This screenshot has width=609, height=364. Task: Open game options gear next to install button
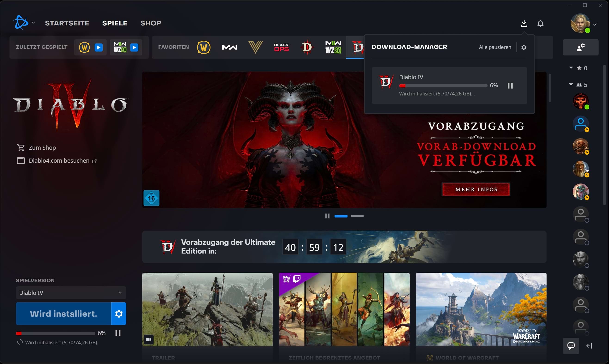[x=119, y=313]
